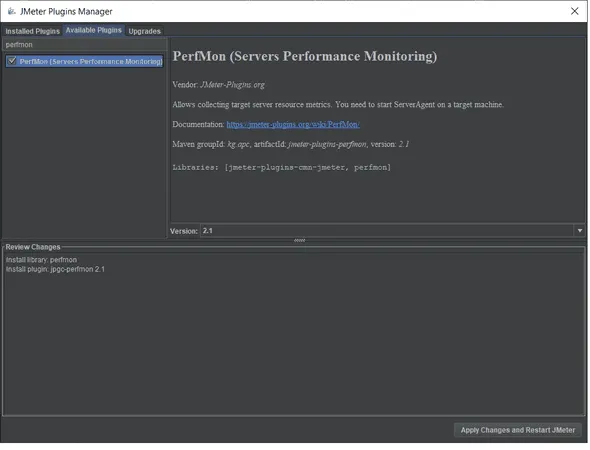Click the Libraries list text line

(x=281, y=167)
